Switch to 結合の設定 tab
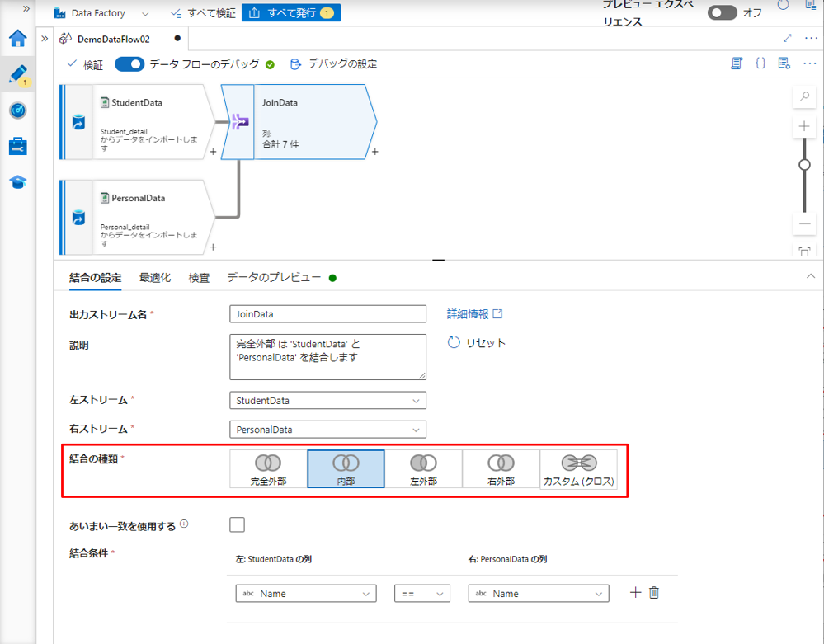 tap(95, 278)
